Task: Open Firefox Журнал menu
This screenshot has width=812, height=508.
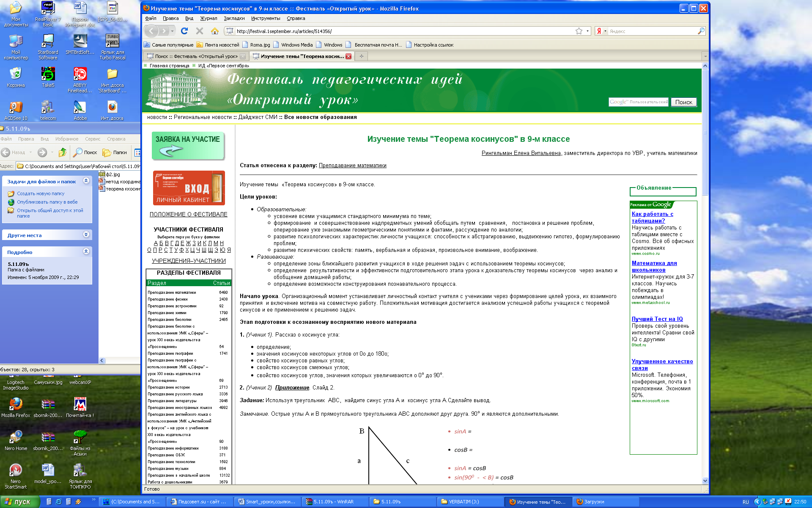Action: tap(208, 18)
